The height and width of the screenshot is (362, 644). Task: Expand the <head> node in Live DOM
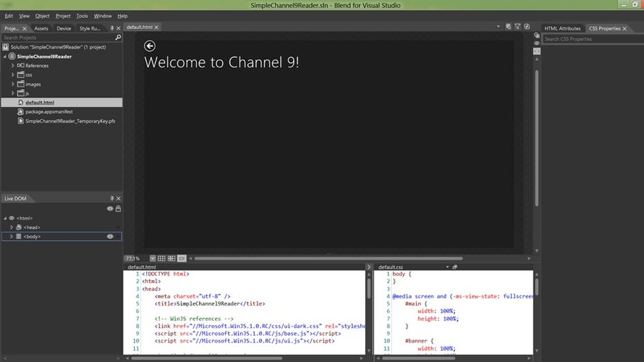coord(12,227)
